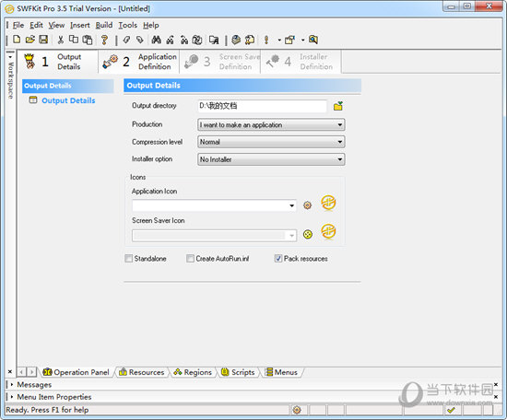
Task: Open the arrow next to the exclamation icon
Action: coord(279,40)
